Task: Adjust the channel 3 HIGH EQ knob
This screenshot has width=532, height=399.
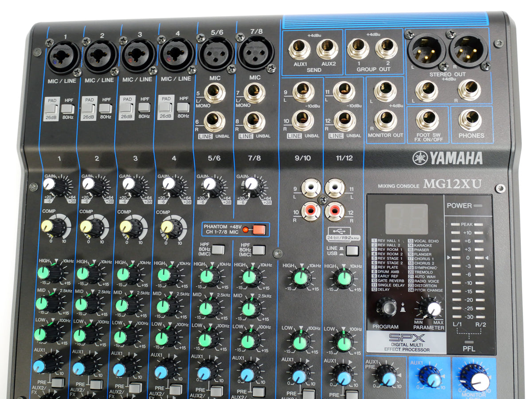Action: [x=127, y=274]
